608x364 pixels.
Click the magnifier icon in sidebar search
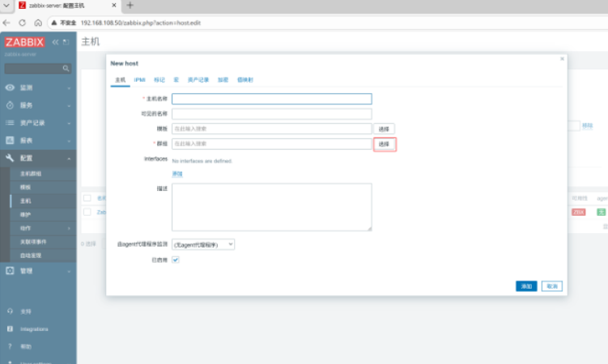click(x=66, y=69)
